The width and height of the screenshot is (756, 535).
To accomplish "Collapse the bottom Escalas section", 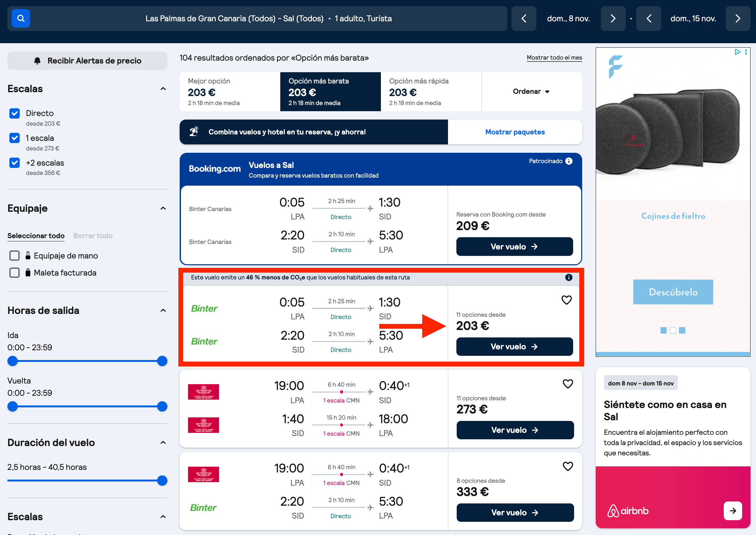I will tap(163, 517).
